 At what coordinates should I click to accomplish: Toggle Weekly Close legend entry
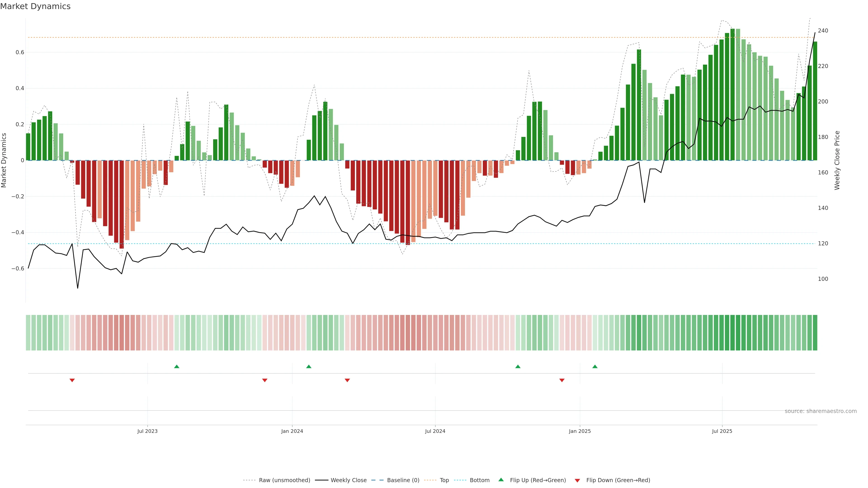point(348,480)
